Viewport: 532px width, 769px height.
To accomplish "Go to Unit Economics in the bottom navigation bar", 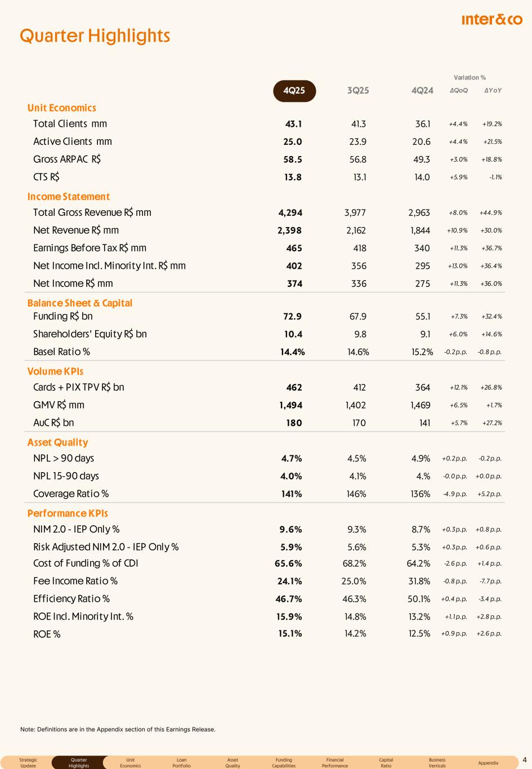I will (131, 763).
